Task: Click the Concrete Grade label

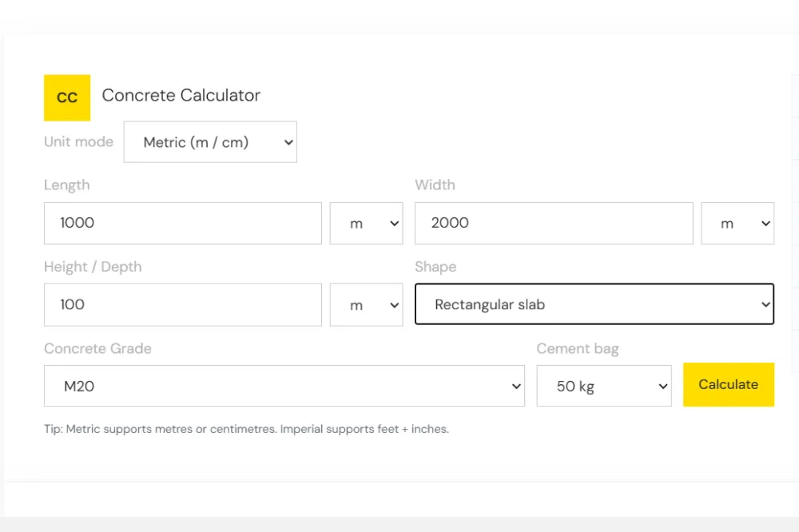Action: (x=97, y=348)
